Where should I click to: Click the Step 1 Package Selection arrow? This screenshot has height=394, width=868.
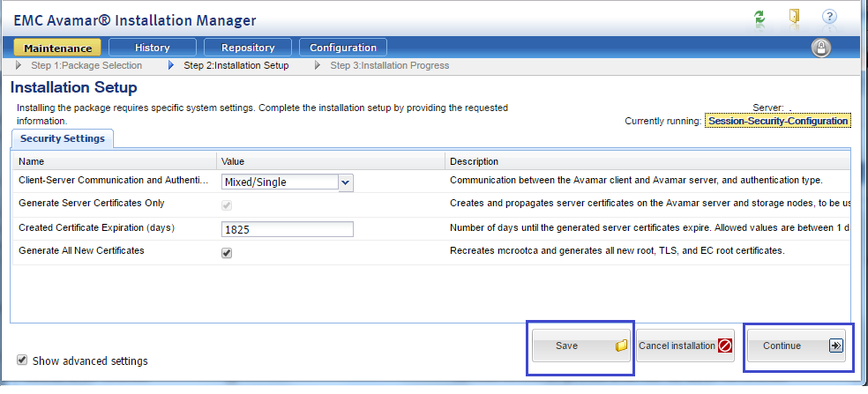19,65
